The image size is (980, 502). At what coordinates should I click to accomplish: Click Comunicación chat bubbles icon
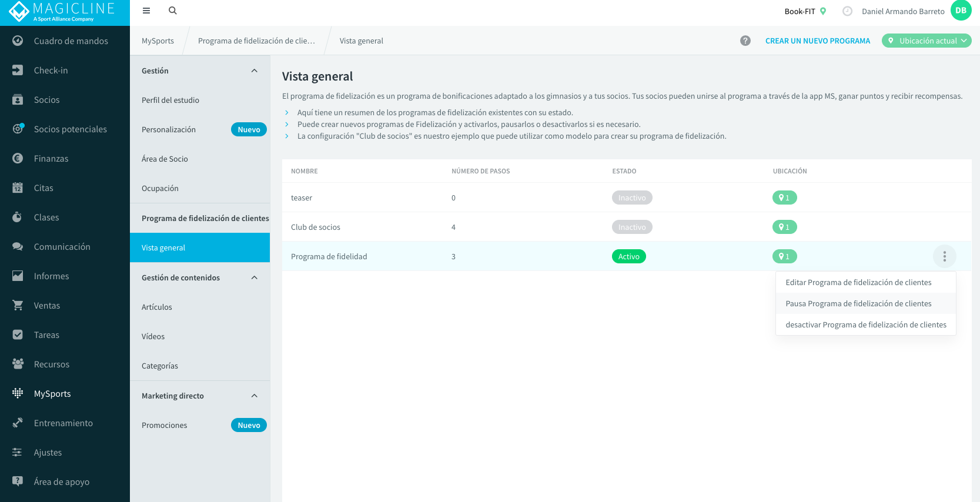pos(18,246)
